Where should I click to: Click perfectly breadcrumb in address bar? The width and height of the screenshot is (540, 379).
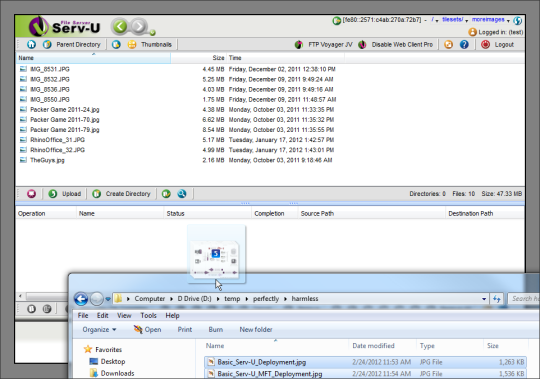click(x=266, y=298)
